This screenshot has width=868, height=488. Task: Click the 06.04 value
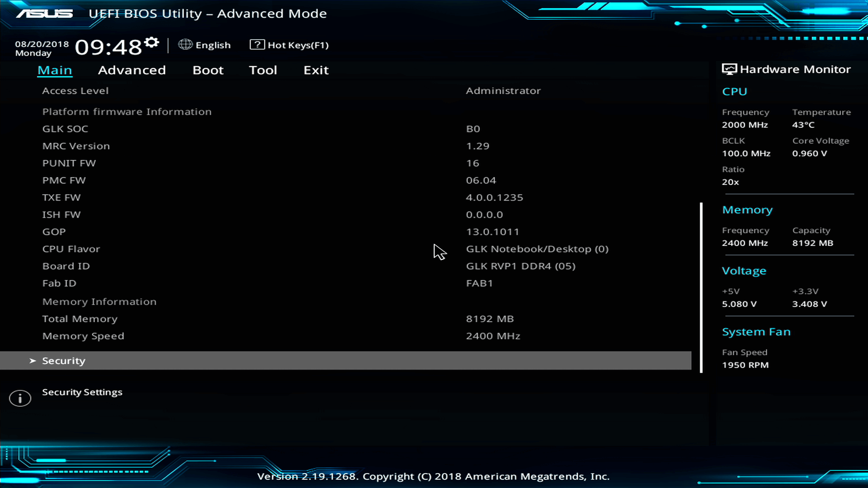tap(481, 180)
